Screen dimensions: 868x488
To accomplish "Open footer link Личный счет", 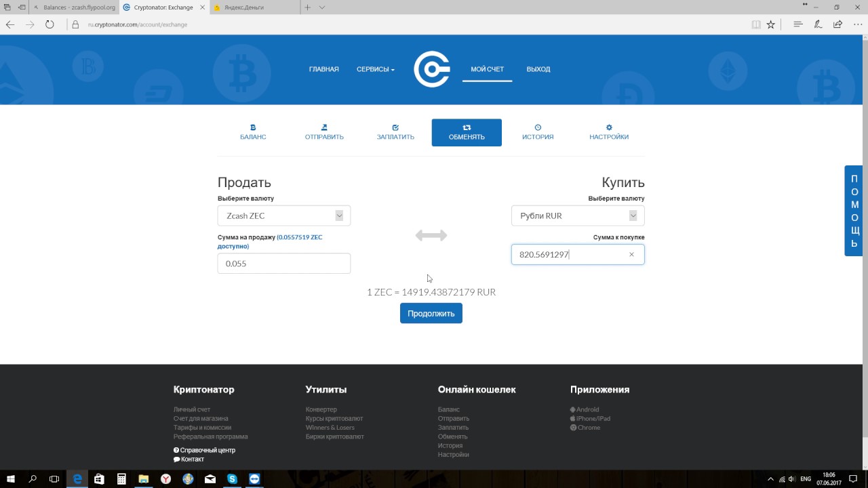I will pyautogui.click(x=192, y=409).
